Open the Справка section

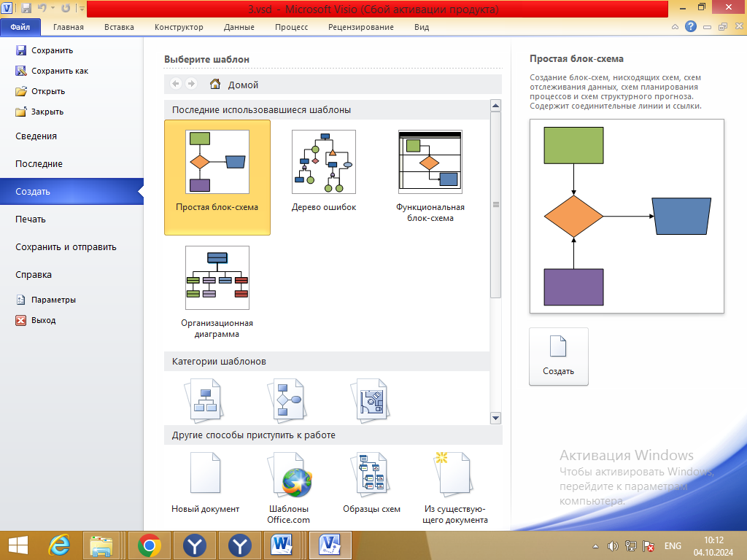click(x=34, y=275)
